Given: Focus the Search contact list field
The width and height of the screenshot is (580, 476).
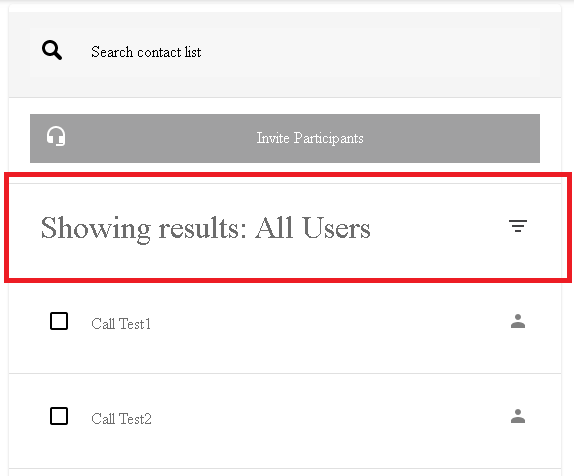Looking at the screenshot, I should tap(285, 52).
